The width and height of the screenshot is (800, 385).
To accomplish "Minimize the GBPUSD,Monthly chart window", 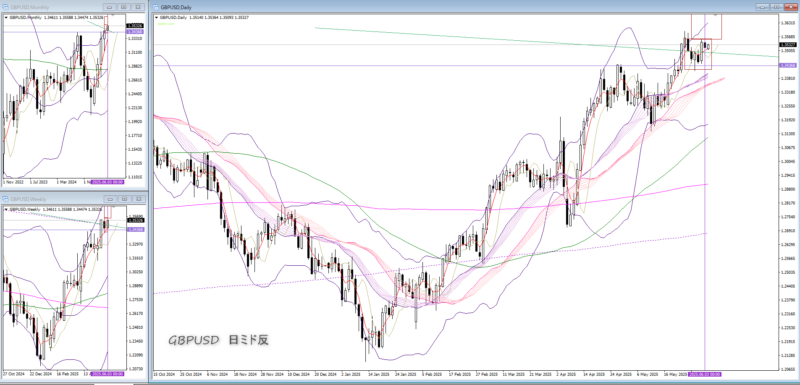I will point(110,7).
